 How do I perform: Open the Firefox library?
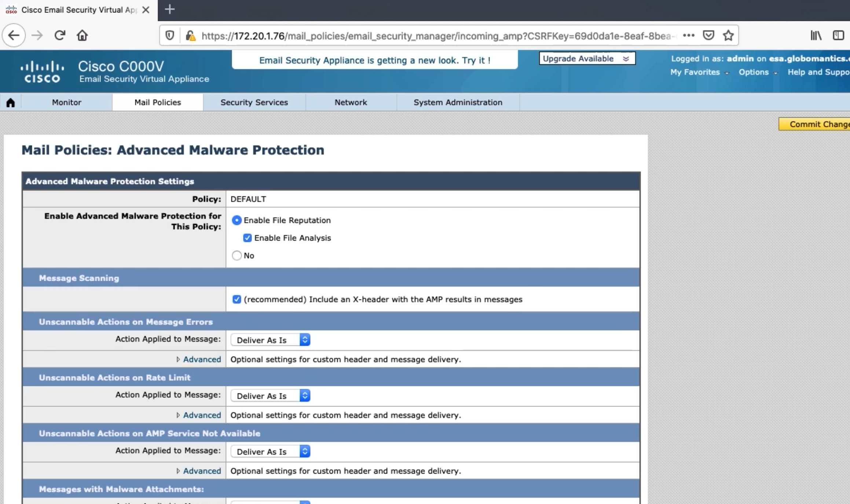(x=816, y=36)
